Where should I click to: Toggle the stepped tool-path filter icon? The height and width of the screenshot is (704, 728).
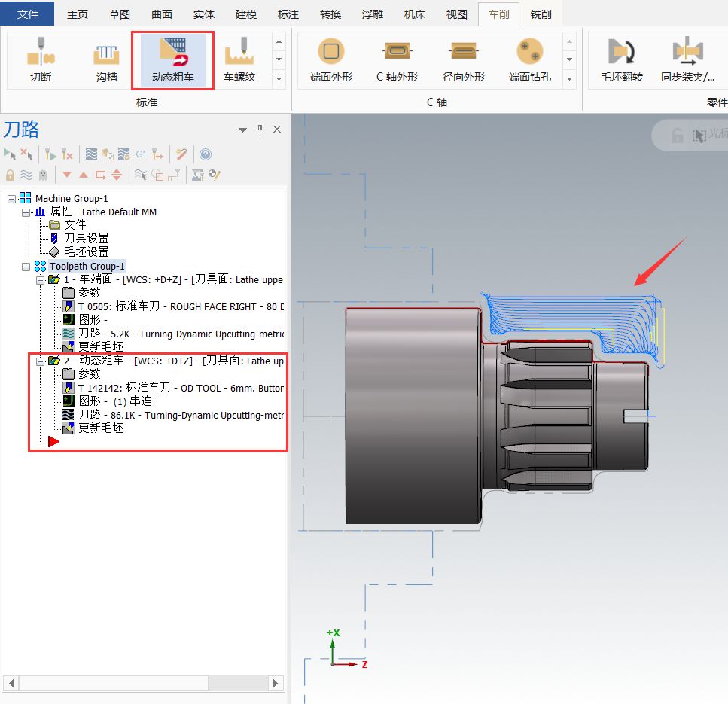click(x=174, y=175)
